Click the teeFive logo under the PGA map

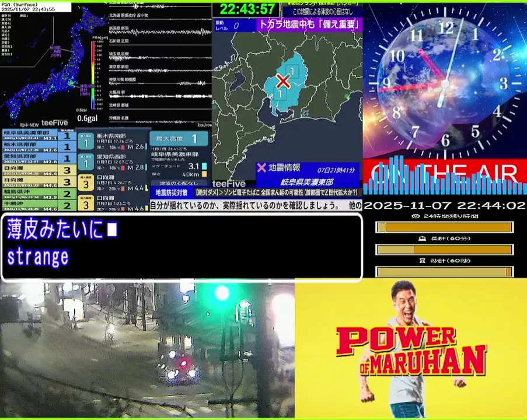[54, 123]
